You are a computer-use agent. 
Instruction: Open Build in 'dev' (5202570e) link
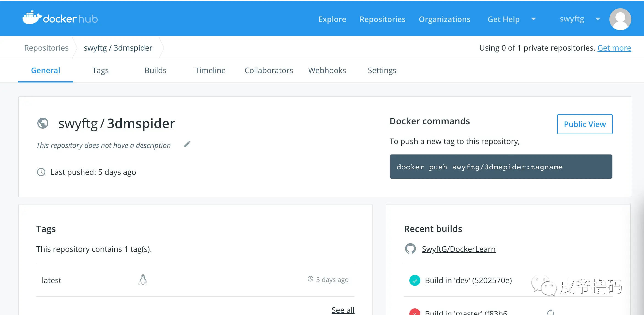(x=468, y=280)
